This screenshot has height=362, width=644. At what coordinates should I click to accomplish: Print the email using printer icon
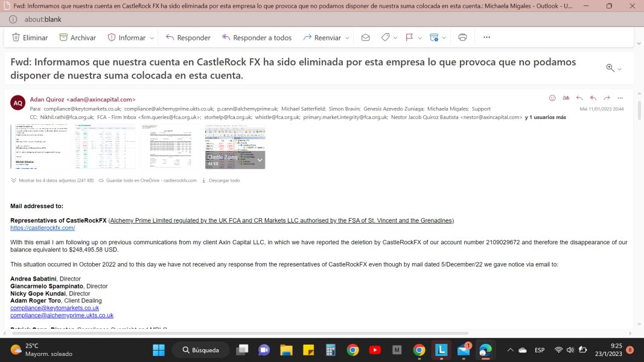click(462, 37)
